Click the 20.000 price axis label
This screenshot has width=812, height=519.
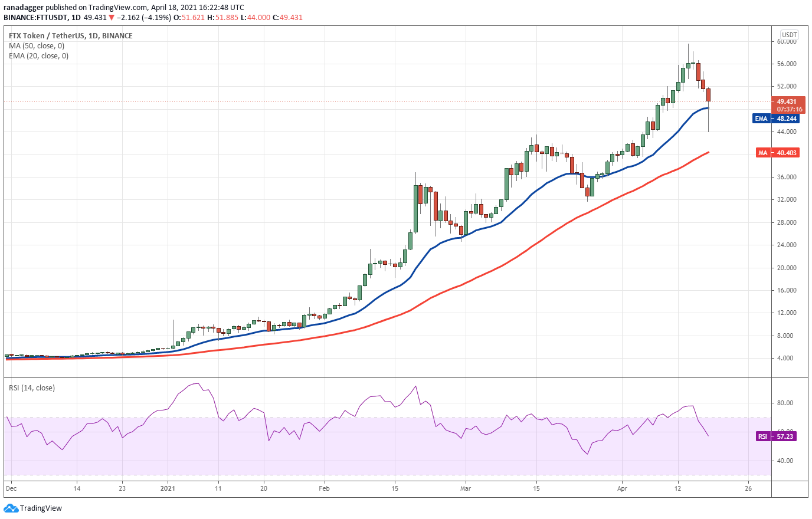pos(787,268)
